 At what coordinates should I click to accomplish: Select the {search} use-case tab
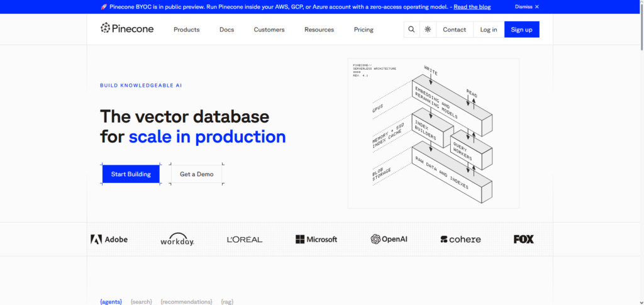point(141,301)
